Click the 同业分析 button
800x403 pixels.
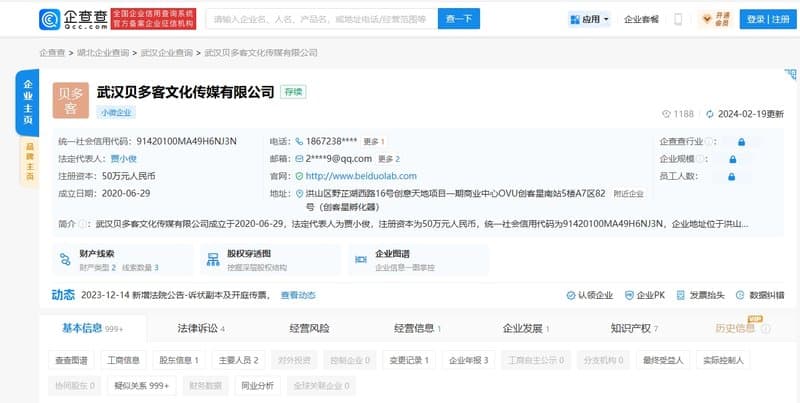[x=258, y=386]
